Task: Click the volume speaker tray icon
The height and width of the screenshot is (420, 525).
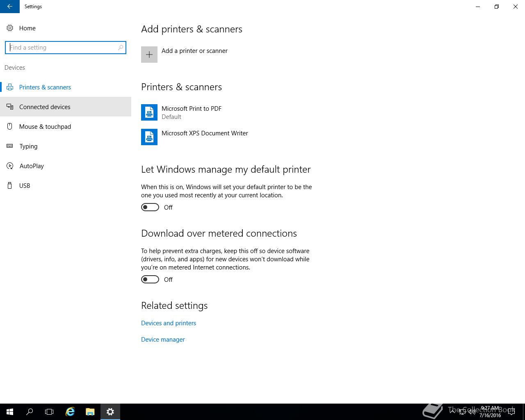Action: pyautogui.click(x=472, y=412)
